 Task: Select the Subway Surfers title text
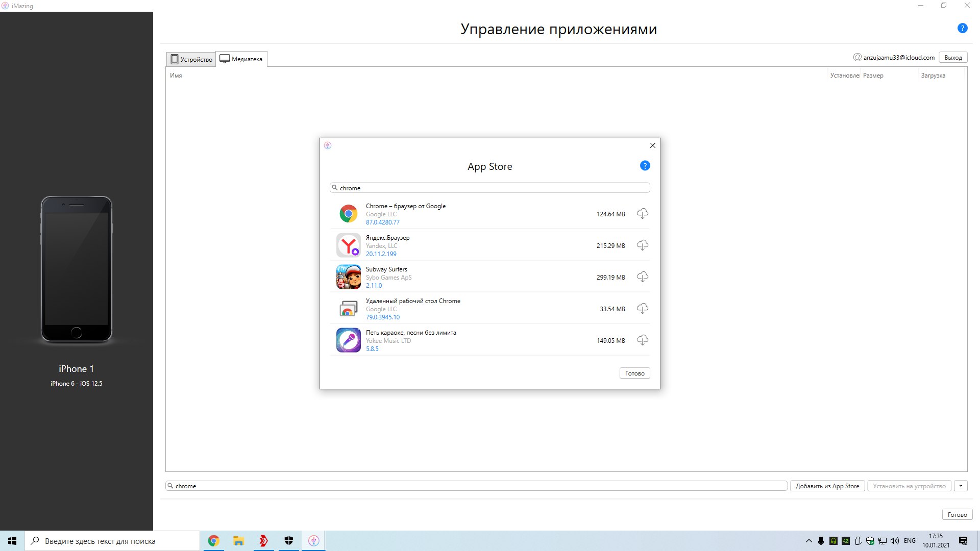(x=386, y=269)
